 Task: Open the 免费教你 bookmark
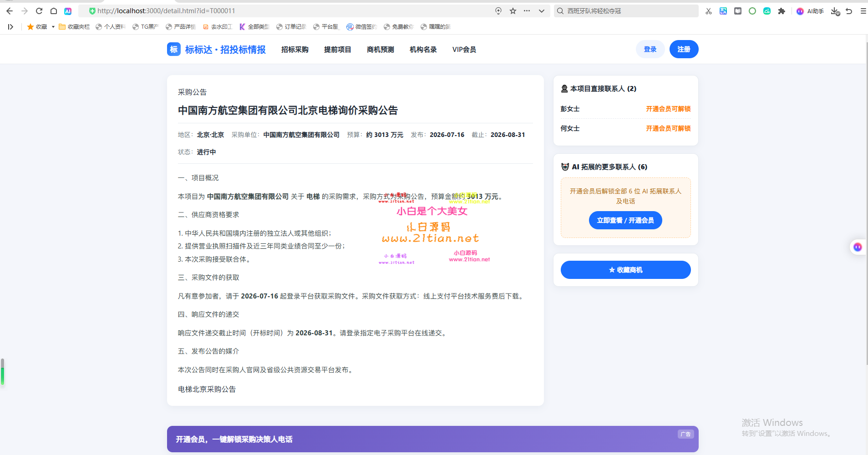click(399, 27)
